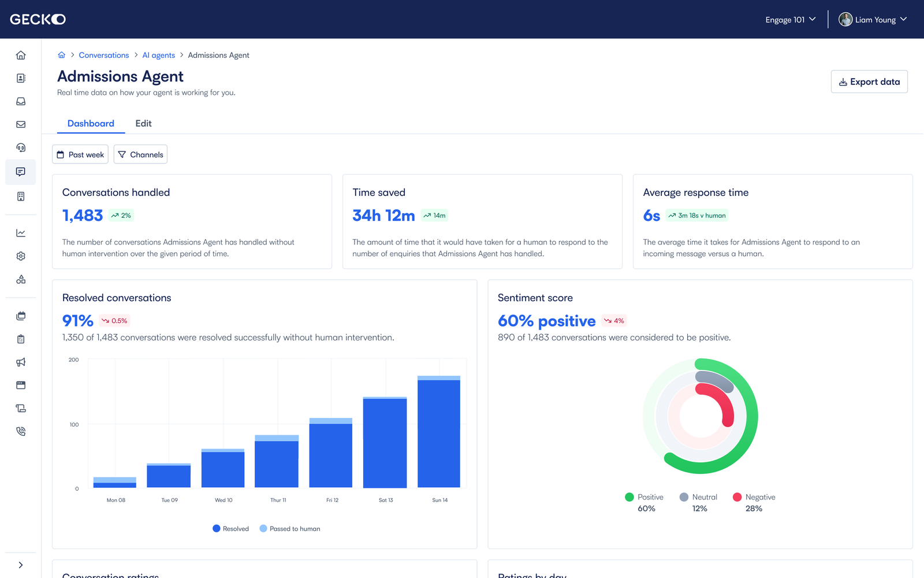Click the Export data button
The image size is (924, 578).
click(x=869, y=81)
